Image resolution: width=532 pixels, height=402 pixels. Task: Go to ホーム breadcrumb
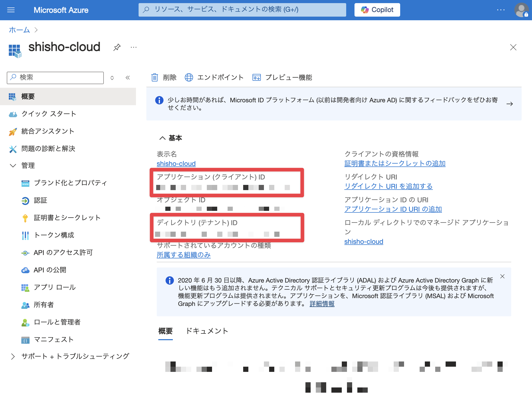19,30
